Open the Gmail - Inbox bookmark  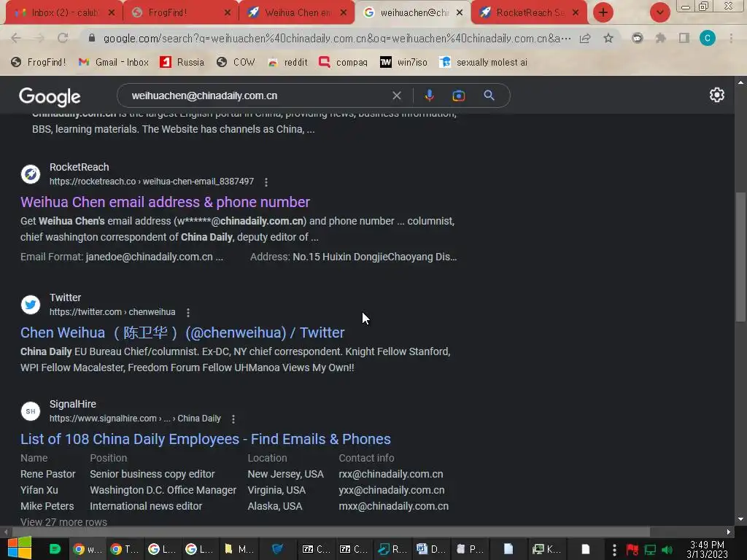tap(113, 63)
